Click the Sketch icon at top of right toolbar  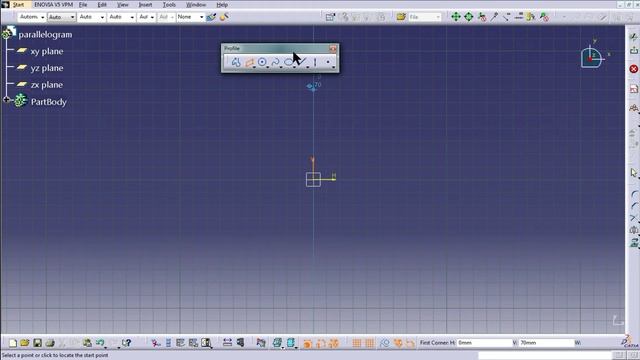633,37
